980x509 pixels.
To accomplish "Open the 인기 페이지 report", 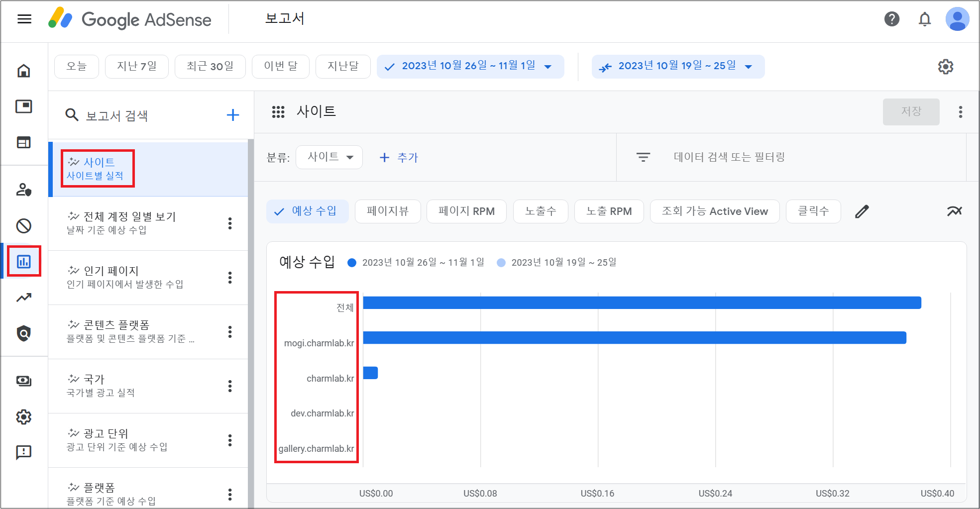I will click(x=148, y=278).
